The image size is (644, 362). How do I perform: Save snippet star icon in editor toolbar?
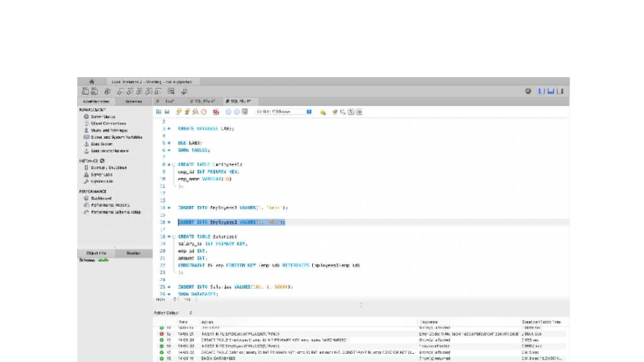[323, 112]
